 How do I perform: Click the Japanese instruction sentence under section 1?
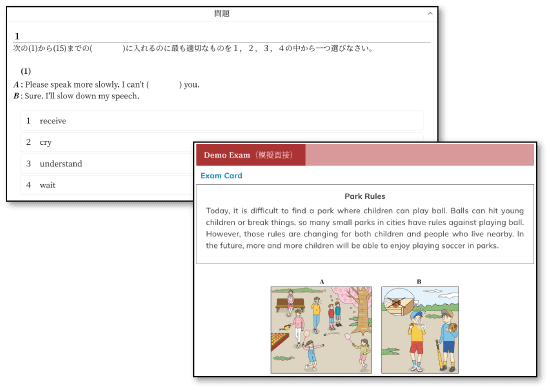193,48
